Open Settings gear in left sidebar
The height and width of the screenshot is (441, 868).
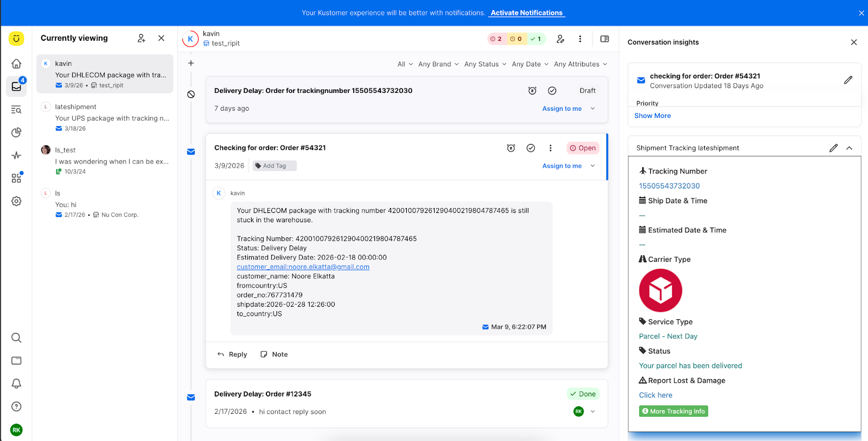point(16,201)
